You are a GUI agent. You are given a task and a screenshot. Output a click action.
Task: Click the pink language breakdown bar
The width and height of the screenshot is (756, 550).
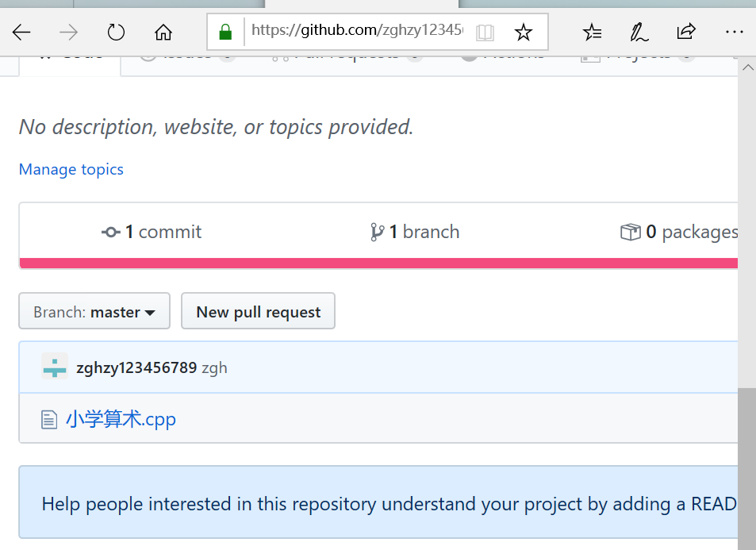378,263
